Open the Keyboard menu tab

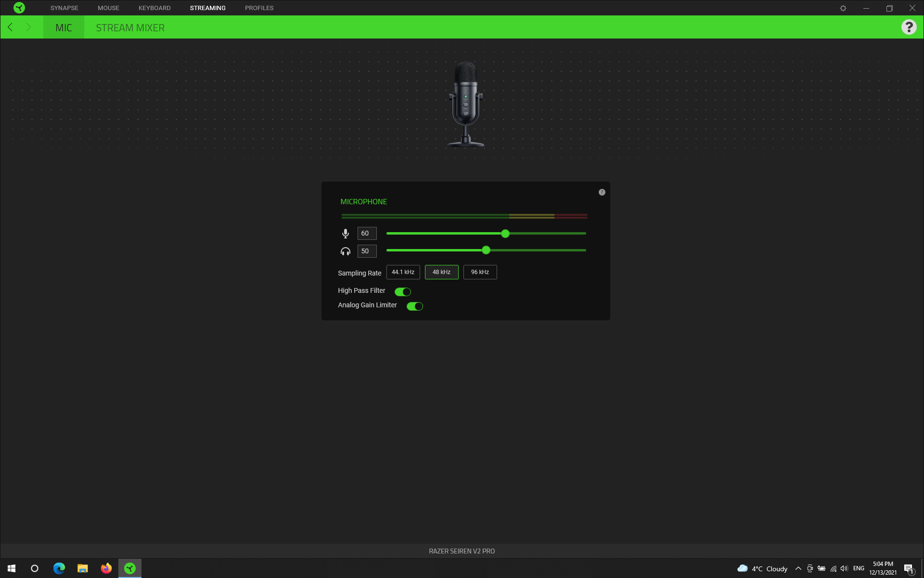click(x=154, y=8)
